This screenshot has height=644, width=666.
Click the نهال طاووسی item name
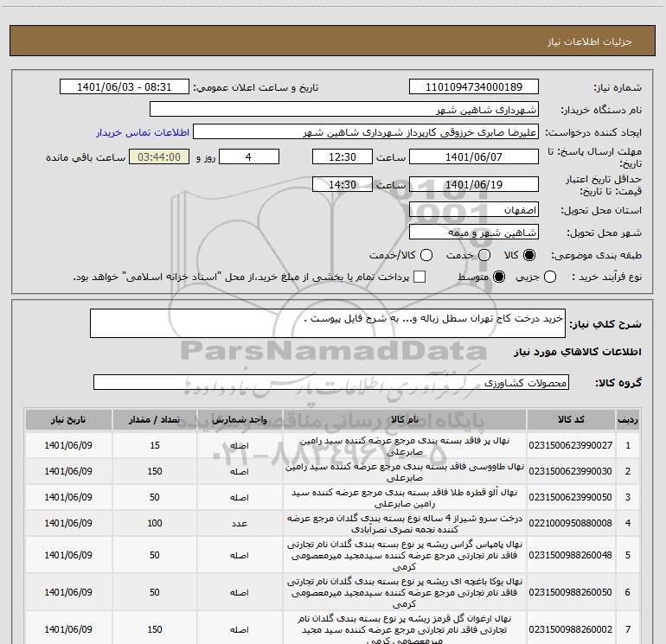405,472
